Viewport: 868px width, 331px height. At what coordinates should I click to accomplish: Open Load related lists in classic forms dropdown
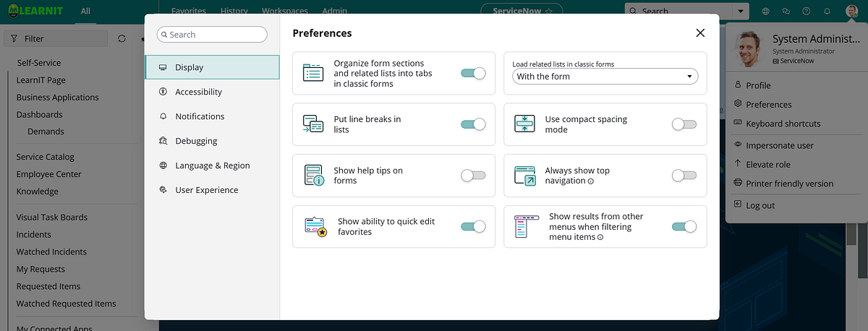[x=605, y=77]
